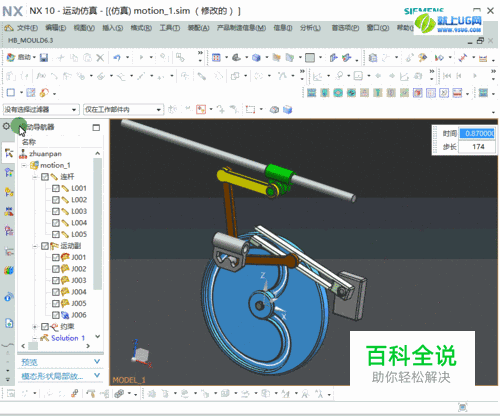Click the 时间 time value field
Screen dimensions: 500x416
click(x=477, y=133)
